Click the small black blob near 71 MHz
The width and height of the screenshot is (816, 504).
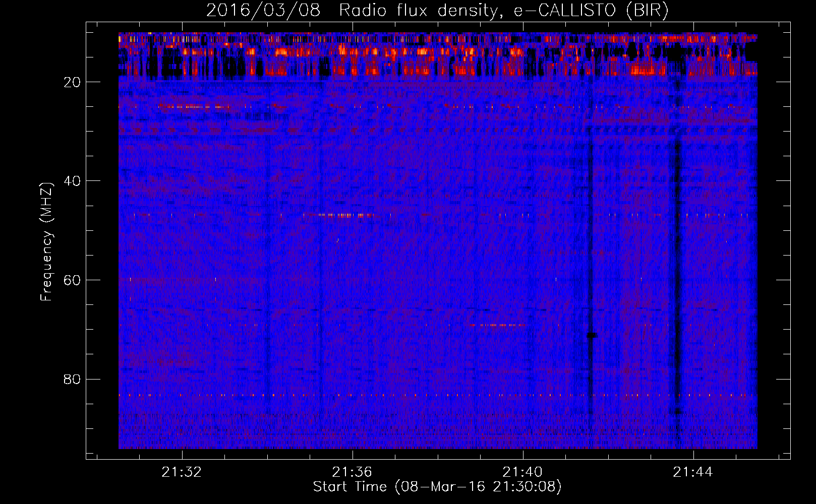pyautogui.click(x=592, y=335)
